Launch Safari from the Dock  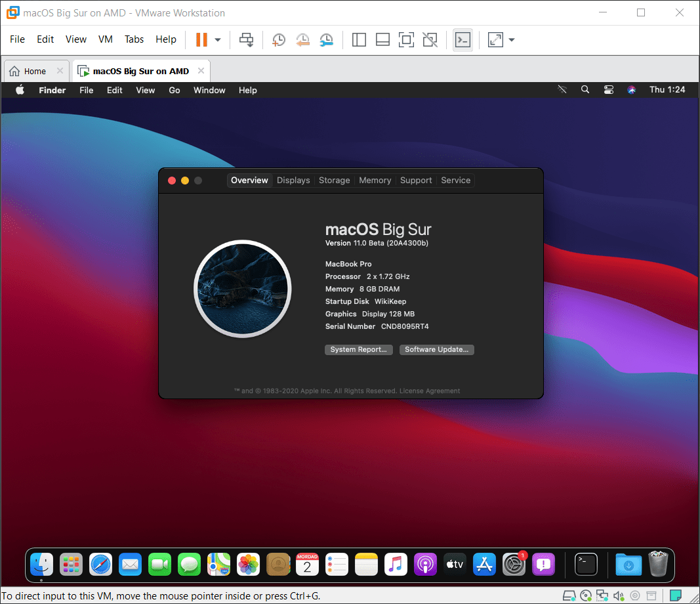coord(100,564)
